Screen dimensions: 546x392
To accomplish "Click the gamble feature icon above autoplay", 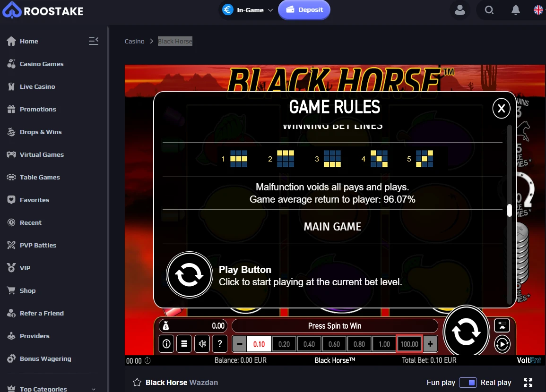I will point(502,325).
